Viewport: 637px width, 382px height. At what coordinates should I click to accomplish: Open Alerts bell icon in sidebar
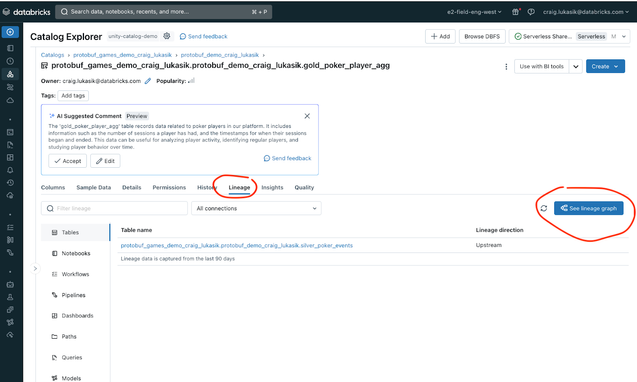tap(10, 170)
